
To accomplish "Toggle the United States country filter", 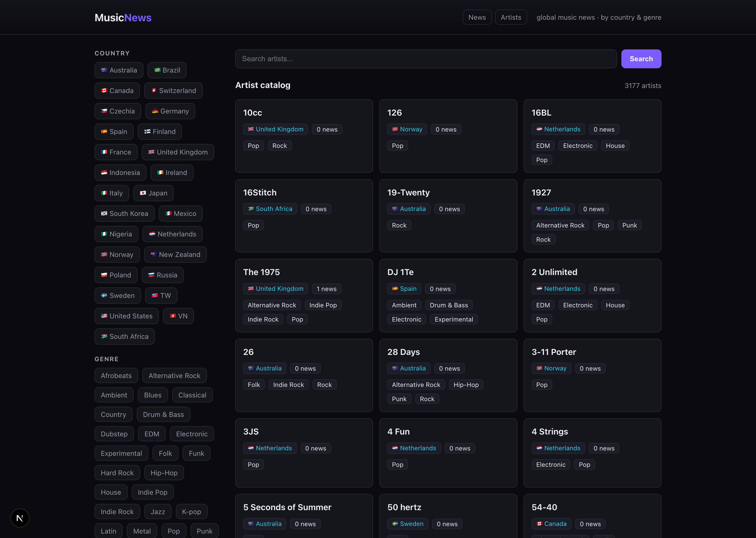I will [127, 316].
